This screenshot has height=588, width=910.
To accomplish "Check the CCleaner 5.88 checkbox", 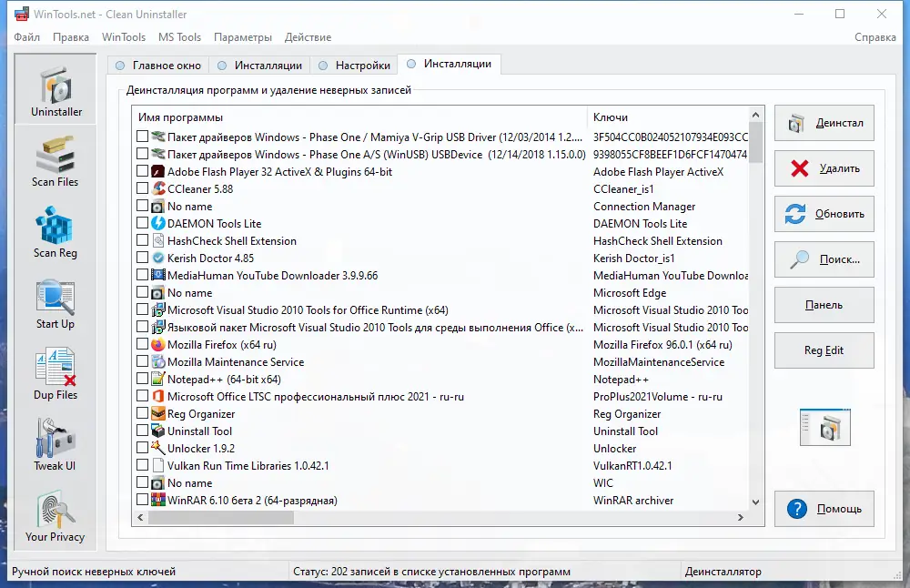I will click(x=142, y=188).
